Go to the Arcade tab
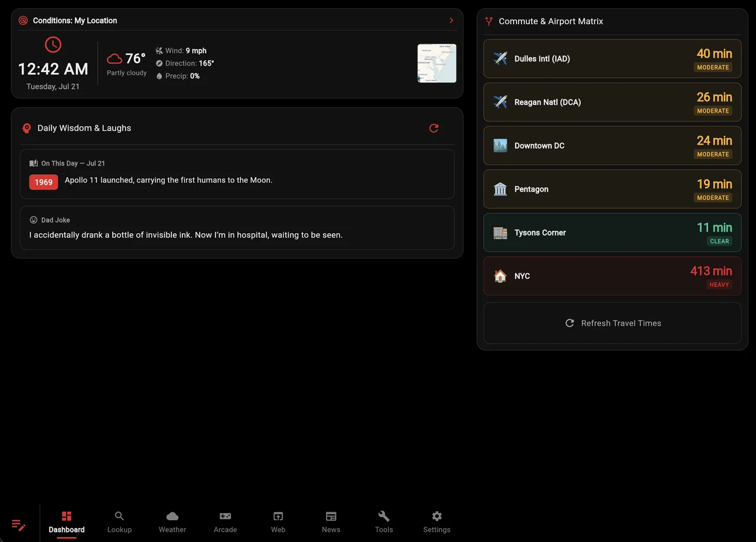This screenshot has width=756, height=542. [225, 522]
